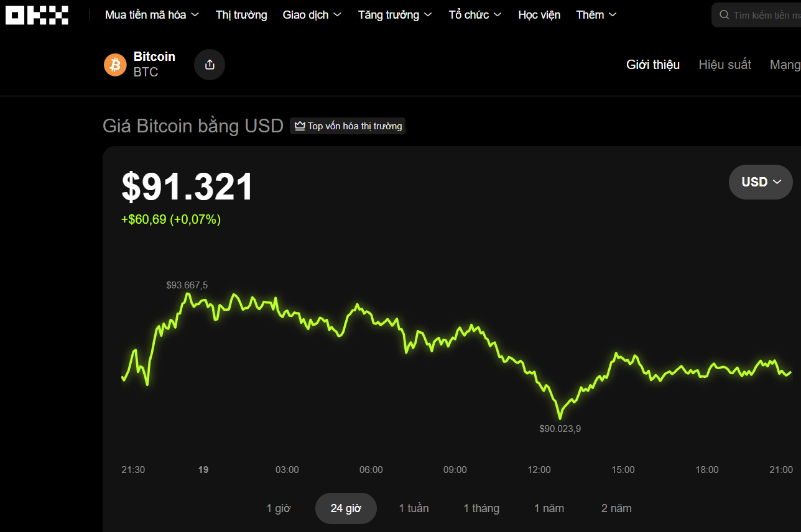The image size is (801, 532).
Task: Switch to the Hiệu suất tab
Action: (x=725, y=65)
